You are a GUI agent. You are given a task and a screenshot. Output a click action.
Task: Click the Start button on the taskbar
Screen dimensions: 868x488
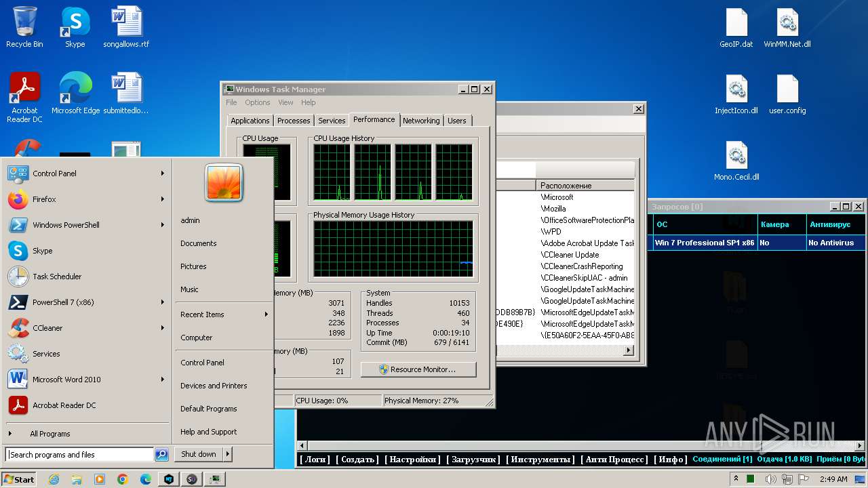click(x=19, y=479)
